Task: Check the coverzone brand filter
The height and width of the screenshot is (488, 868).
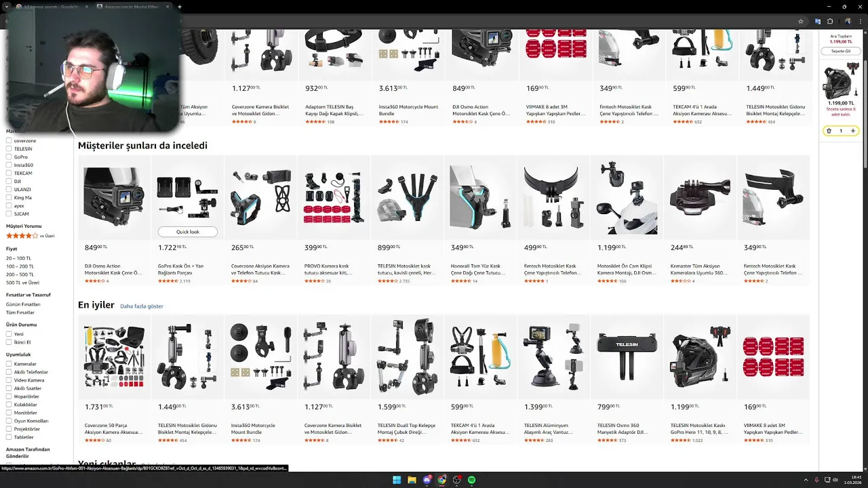Action: coord(9,141)
